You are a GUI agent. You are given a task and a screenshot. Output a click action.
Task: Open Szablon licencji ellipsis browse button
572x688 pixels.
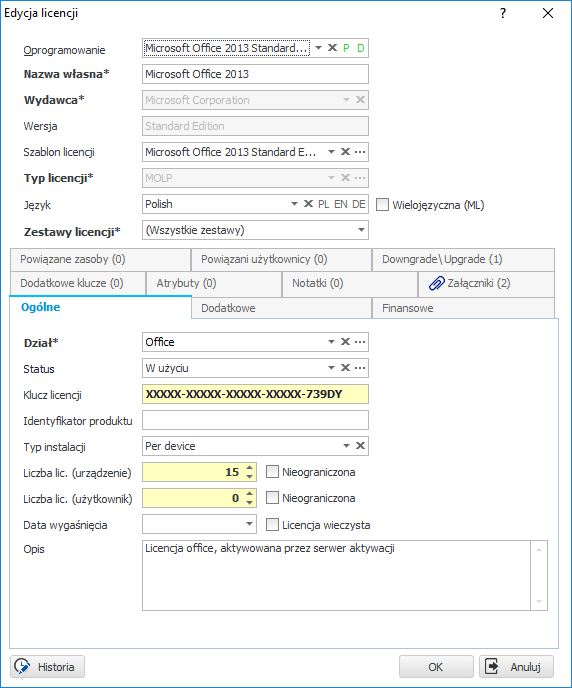pyautogui.click(x=360, y=152)
